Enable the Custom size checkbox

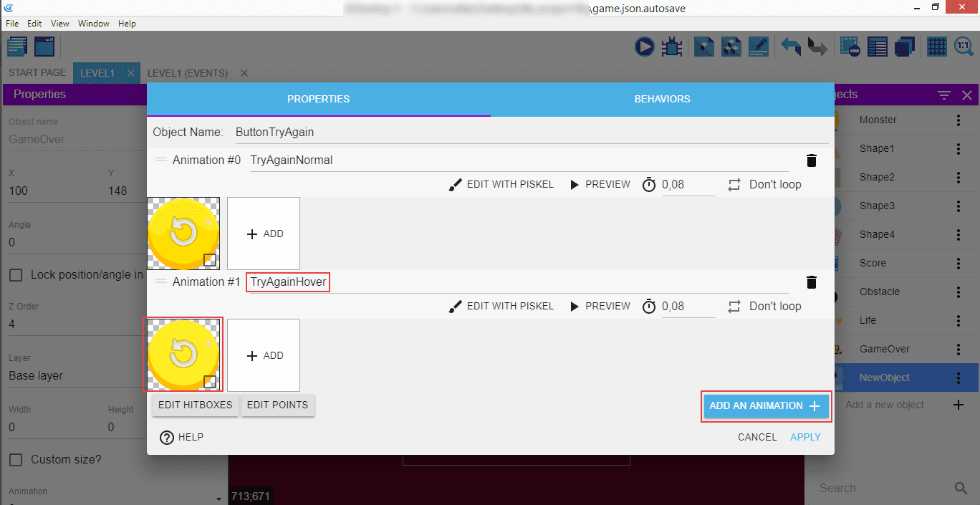[15, 459]
